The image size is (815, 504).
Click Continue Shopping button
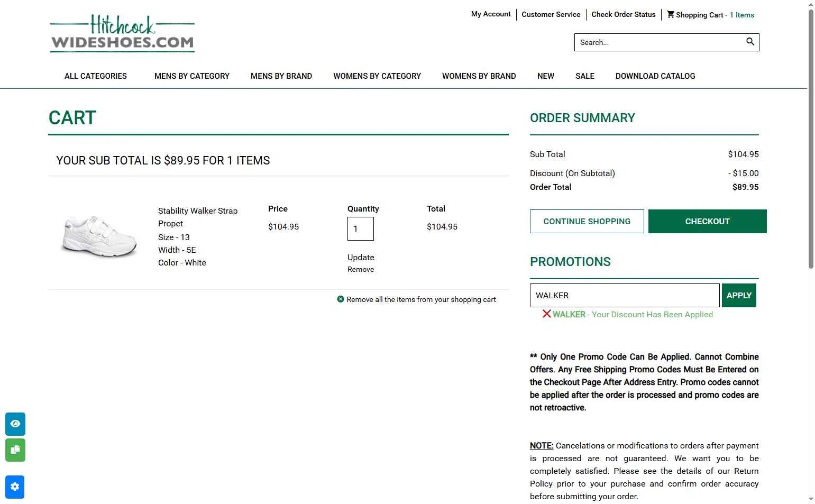click(x=587, y=221)
